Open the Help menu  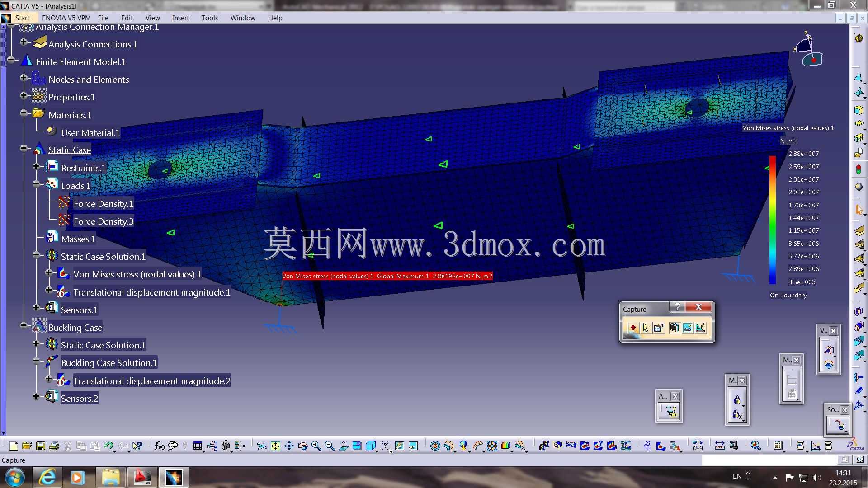tap(275, 18)
